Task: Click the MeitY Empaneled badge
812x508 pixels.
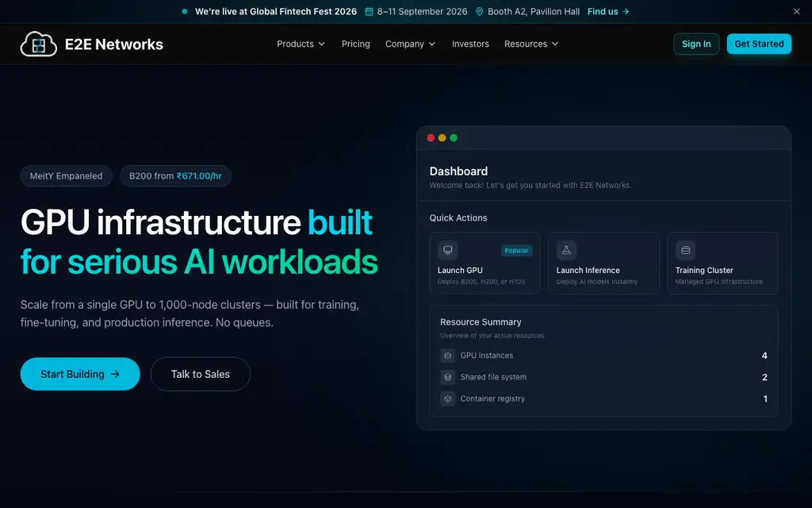Action: tap(67, 175)
